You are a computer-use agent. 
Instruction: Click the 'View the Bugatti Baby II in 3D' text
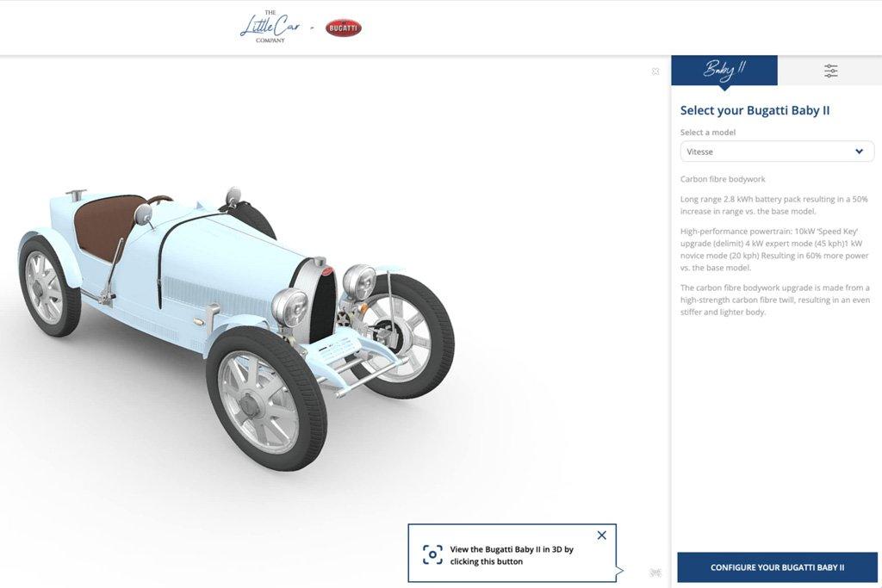tap(512, 555)
